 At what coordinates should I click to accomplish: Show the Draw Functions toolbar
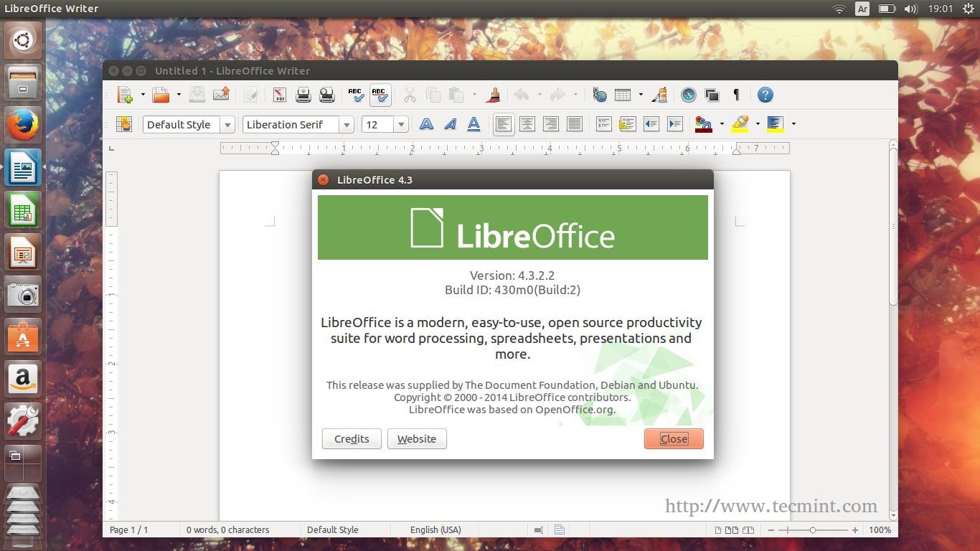coord(659,95)
